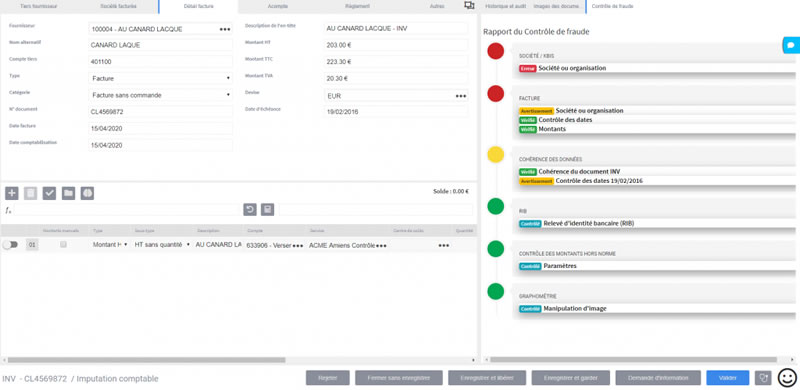Open cost center lookup dots in line 01

pos(444,246)
